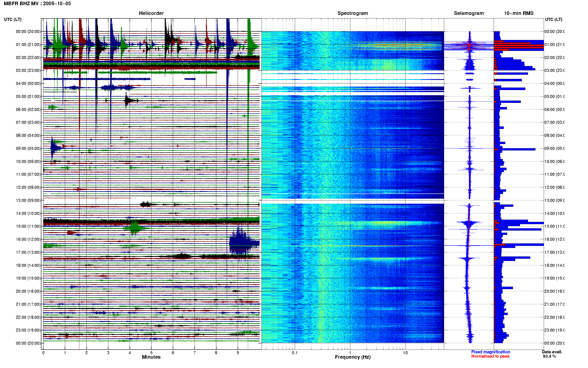Screen dimensions: 588x368
Task: Click the Helicorder panel heading
Action: (x=151, y=13)
